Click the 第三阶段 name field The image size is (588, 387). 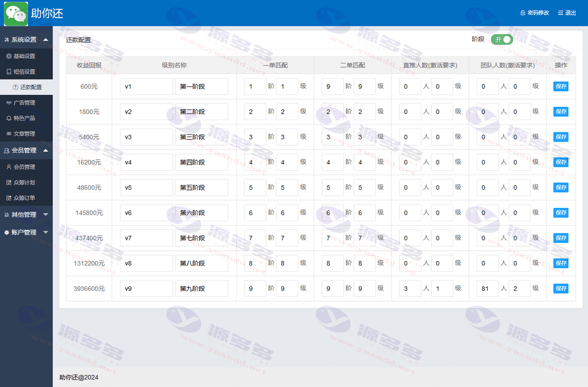click(201, 137)
